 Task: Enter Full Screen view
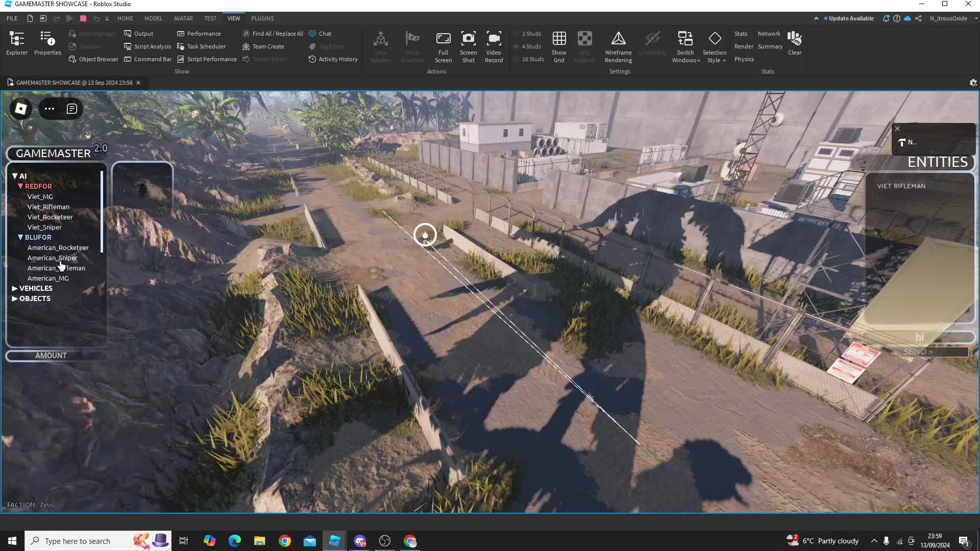[443, 46]
